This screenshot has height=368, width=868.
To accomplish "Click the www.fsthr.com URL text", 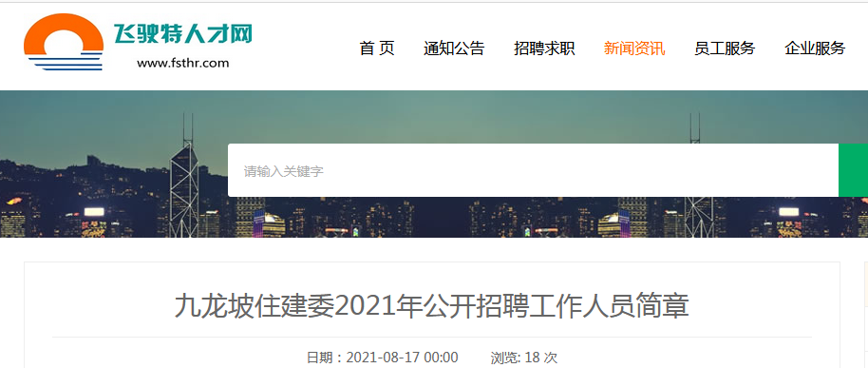I will (182, 63).
